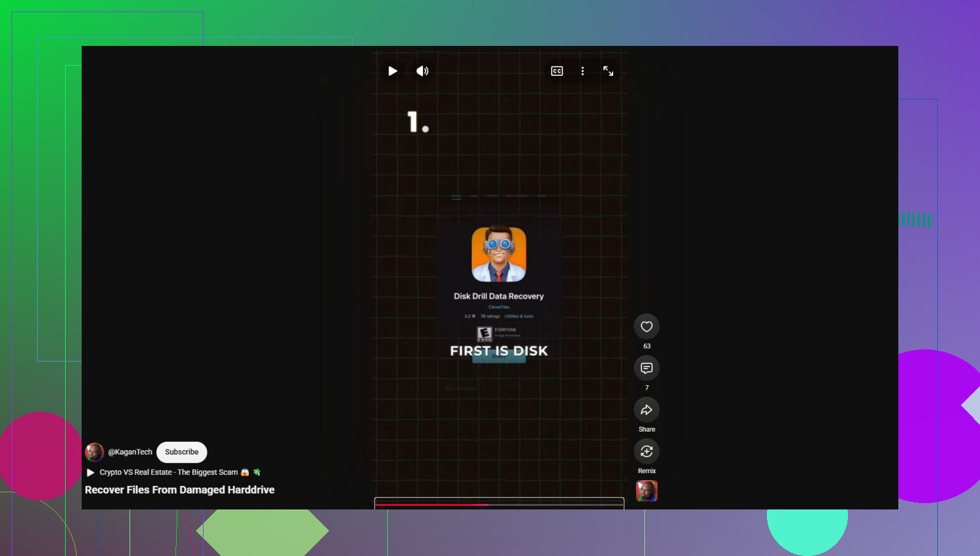Open the comments panel
Screen dimensions: 980x556
(x=646, y=368)
